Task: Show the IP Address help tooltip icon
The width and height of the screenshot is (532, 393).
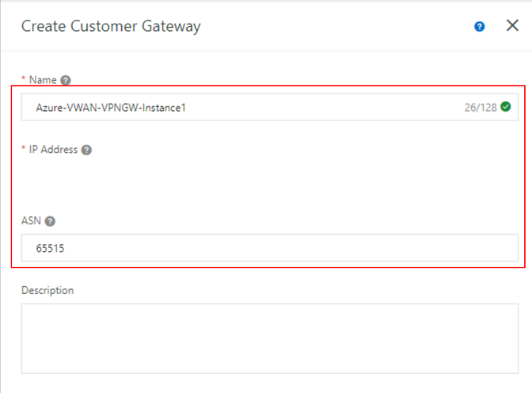Action: click(86, 150)
